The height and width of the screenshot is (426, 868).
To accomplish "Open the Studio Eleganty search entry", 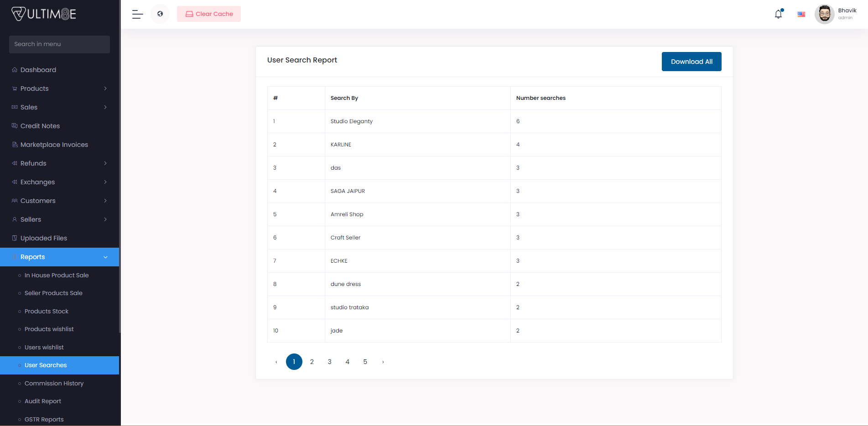I will (x=351, y=121).
